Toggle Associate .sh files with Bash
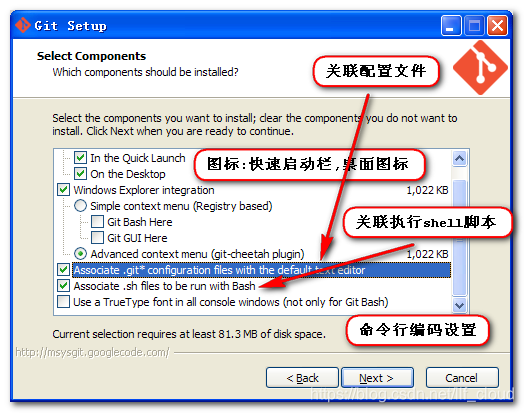524x413 pixels. [x=63, y=286]
